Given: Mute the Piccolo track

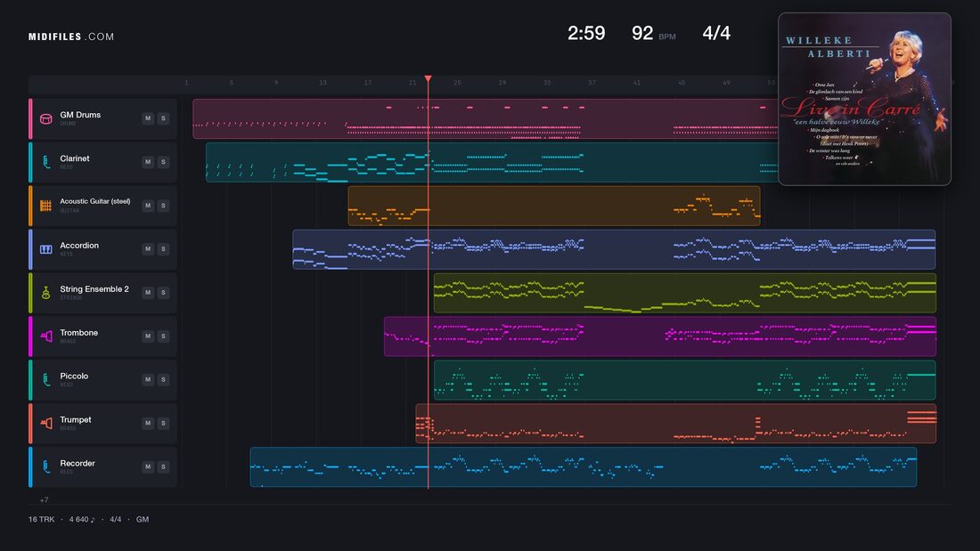Looking at the screenshot, I should pos(148,379).
